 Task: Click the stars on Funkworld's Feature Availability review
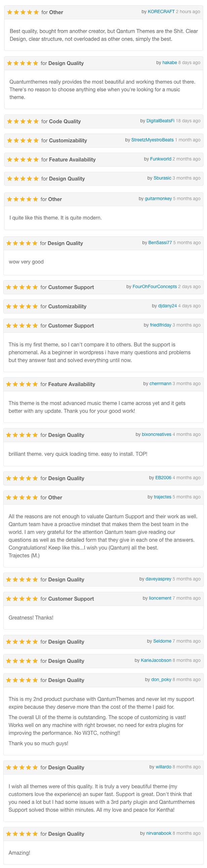pyautogui.click(x=23, y=159)
